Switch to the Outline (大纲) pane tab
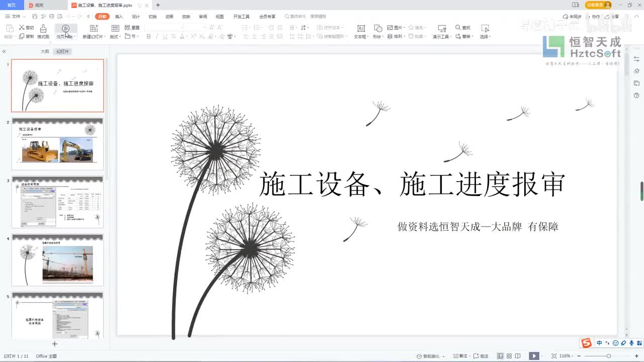 (x=45, y=52)
